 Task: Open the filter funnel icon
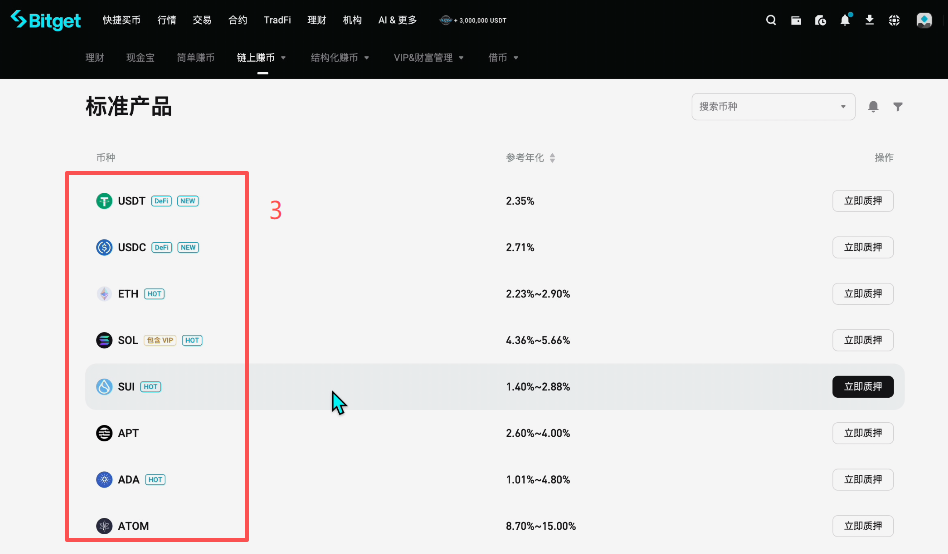pos(898,106)
